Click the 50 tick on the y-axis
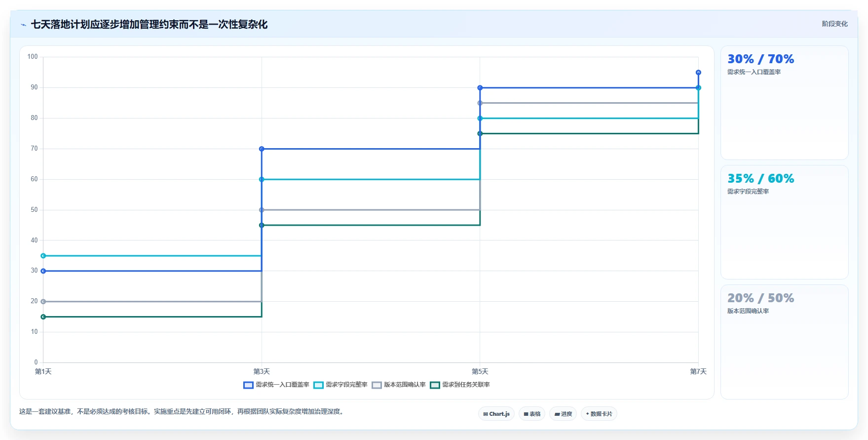The image size is (868, 440). (x=34, y=210)
